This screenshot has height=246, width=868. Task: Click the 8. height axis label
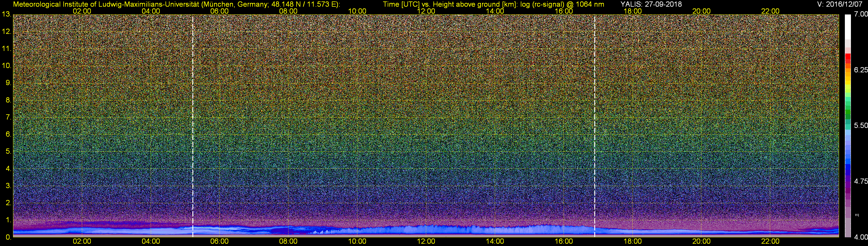(8, 100)
